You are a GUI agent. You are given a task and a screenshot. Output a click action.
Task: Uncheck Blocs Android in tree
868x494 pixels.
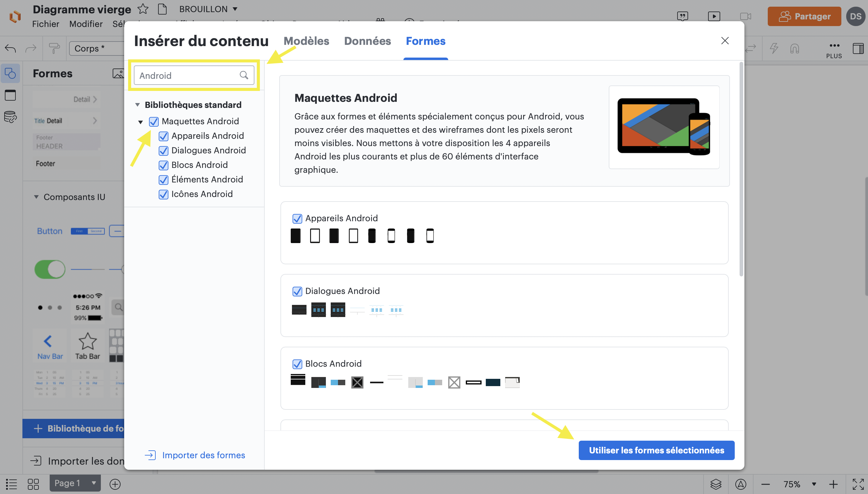(x=164, y=165)
